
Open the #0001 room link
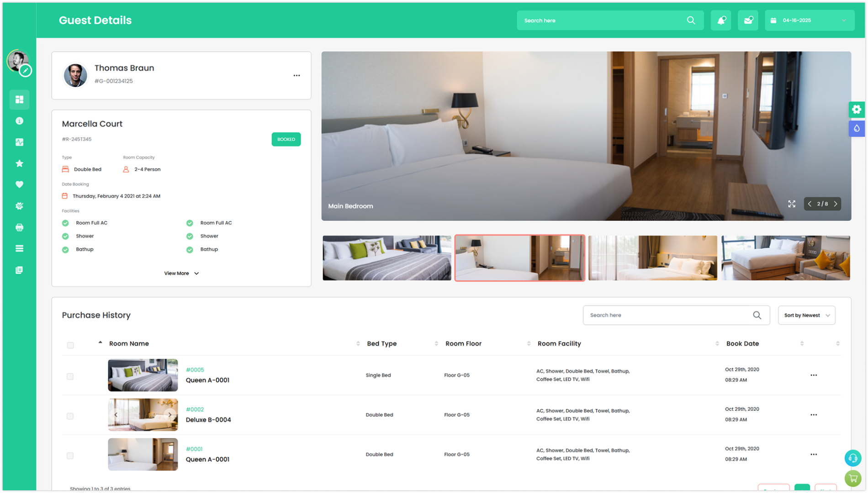(x=194, y=450)
